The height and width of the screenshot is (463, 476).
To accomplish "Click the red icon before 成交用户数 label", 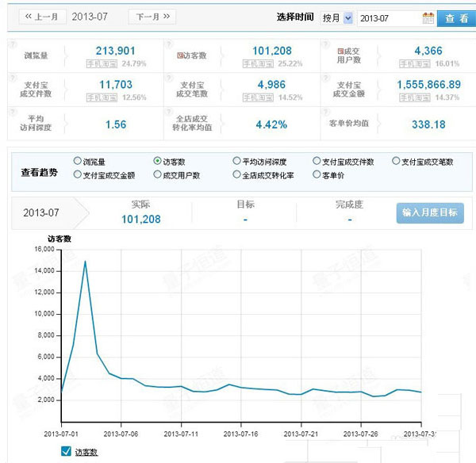I will pos(340,52).
